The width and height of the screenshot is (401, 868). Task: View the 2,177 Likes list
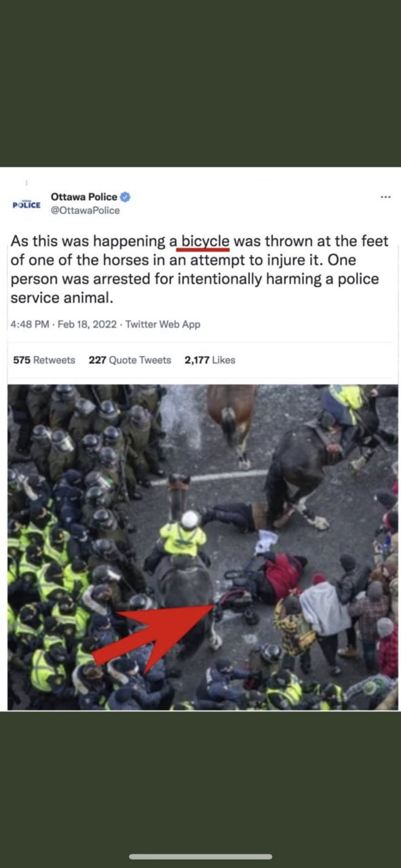(x=210, y=360)
